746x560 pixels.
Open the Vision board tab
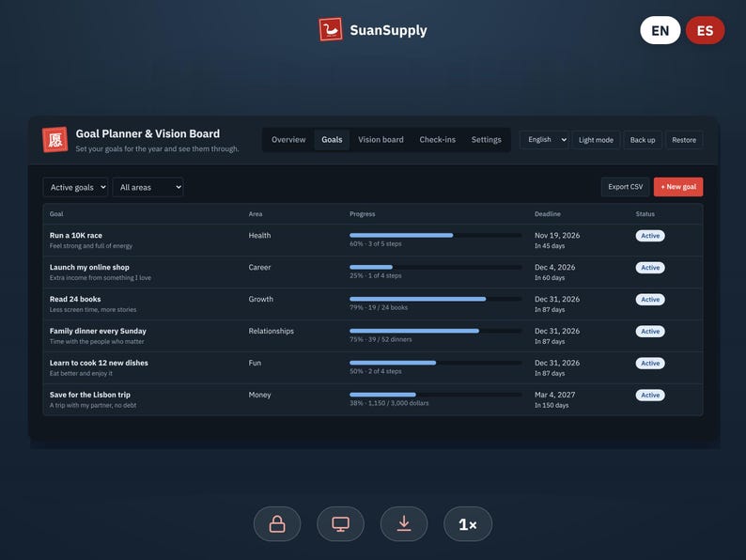tap(381, 139)
